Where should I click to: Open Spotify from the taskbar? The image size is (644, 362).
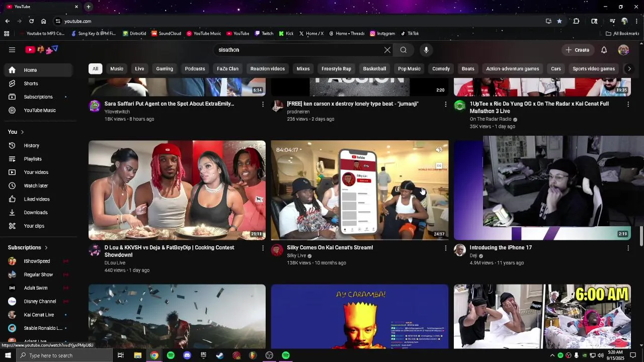pyautogui.click(x=171, y=355)
